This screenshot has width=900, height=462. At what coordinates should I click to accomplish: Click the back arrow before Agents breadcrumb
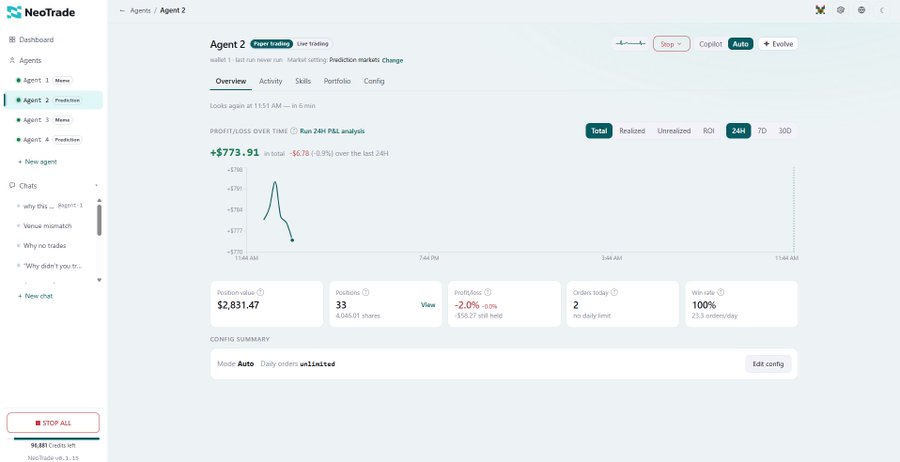(x=122, y=10)
